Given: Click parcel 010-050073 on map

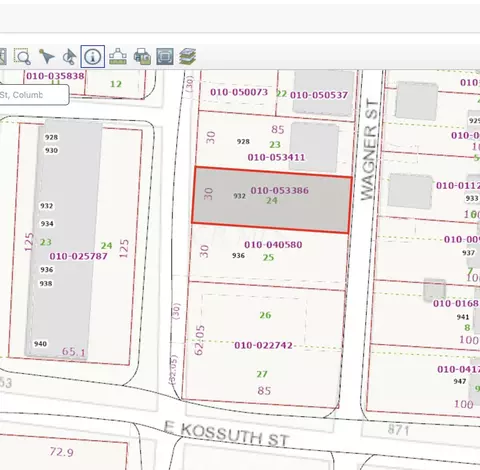Looking at the screenshot, I should (239, 92).
